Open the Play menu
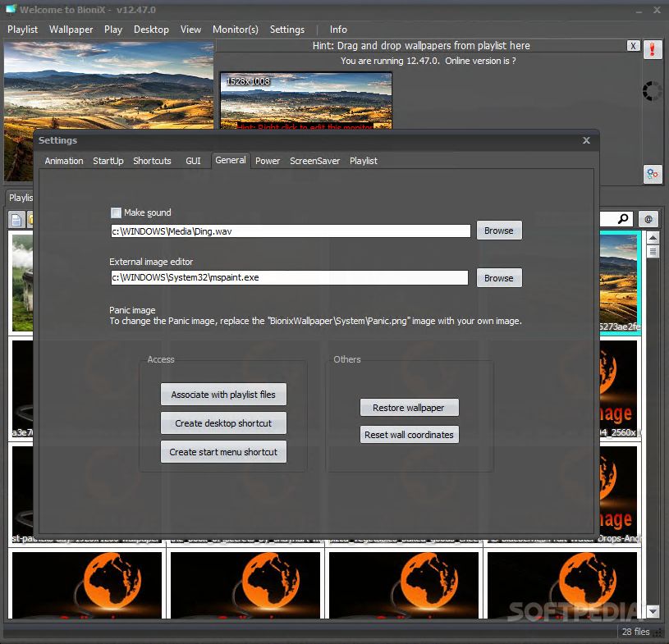The image size is (669, 644). (x=113, y=30)
